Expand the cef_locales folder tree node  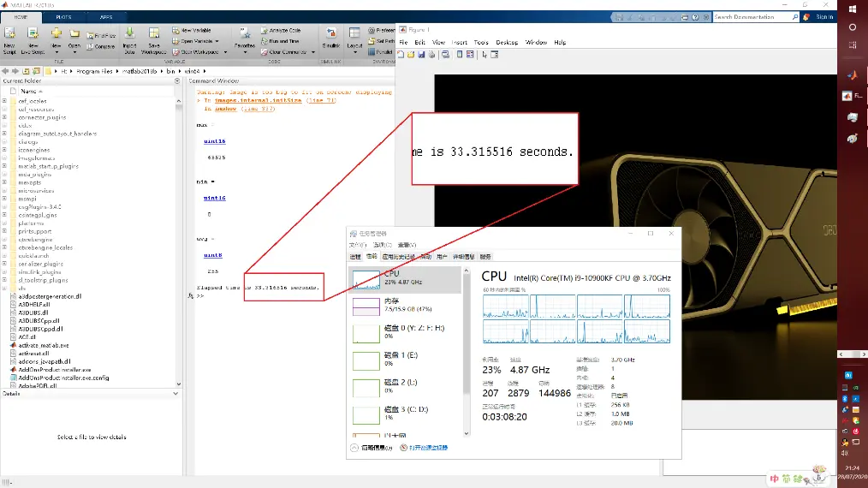tap(4, 101)
